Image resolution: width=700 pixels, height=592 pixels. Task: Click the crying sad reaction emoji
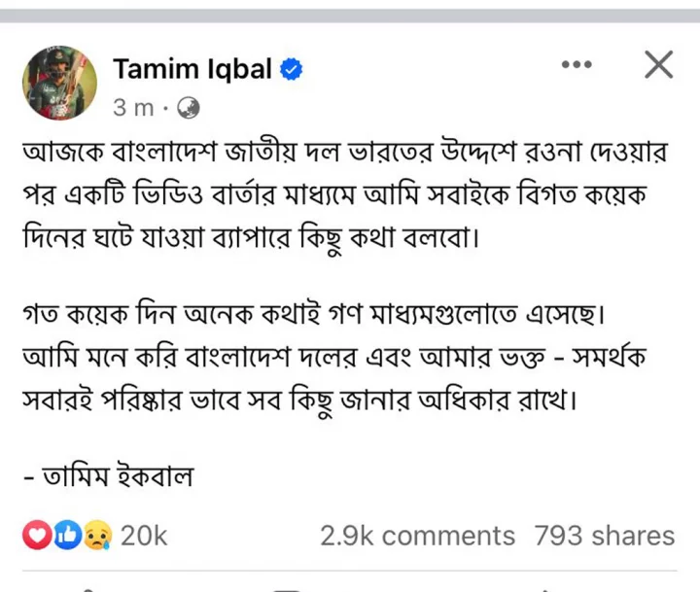pos(97,535)
